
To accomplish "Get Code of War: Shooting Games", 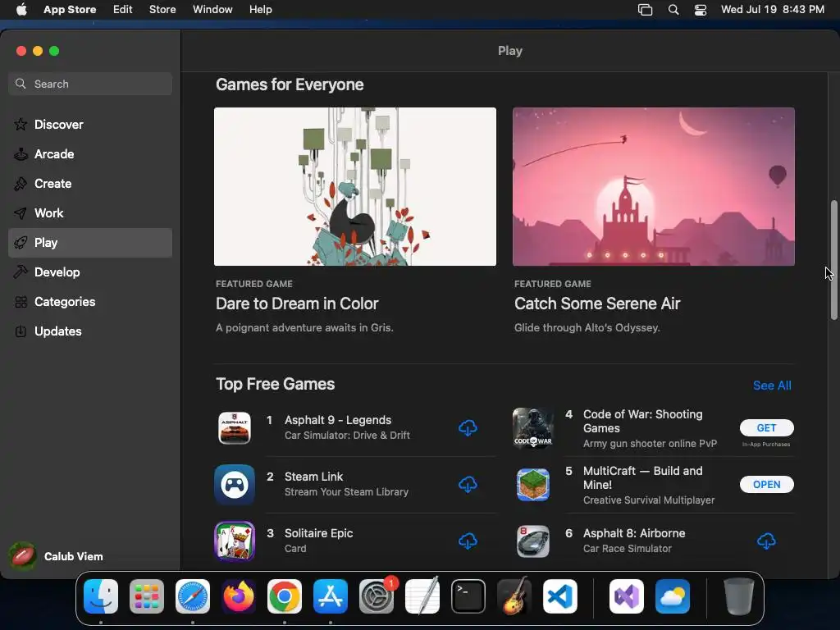I will [x=767, y=427].
